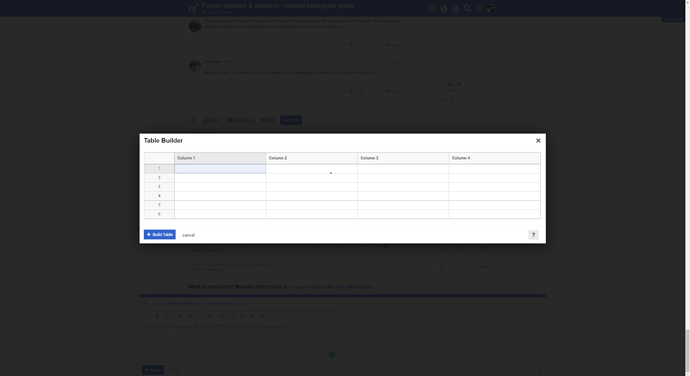Click the cell in Column 2 row 3
The height and width of the screenshot is (376, 690).
coord(312,187)
